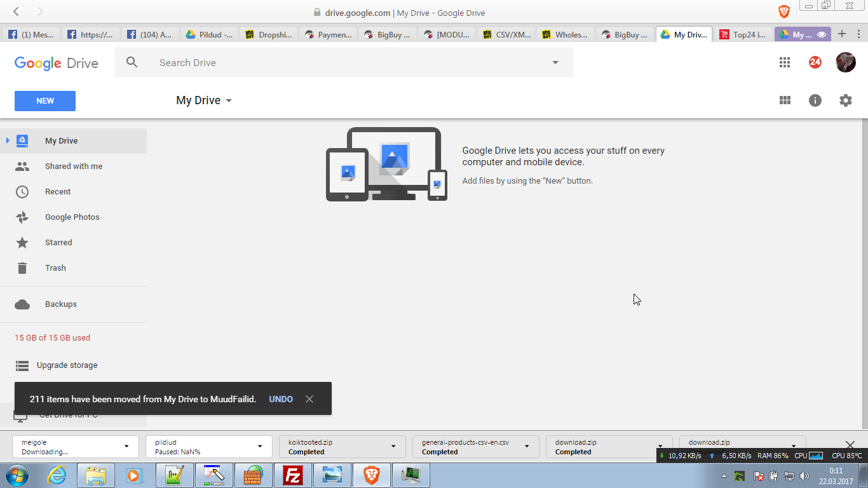The height and width of the screenshot is (488, 868).
Task: Open the red 24 notifications badge
Action: (815, 62)
